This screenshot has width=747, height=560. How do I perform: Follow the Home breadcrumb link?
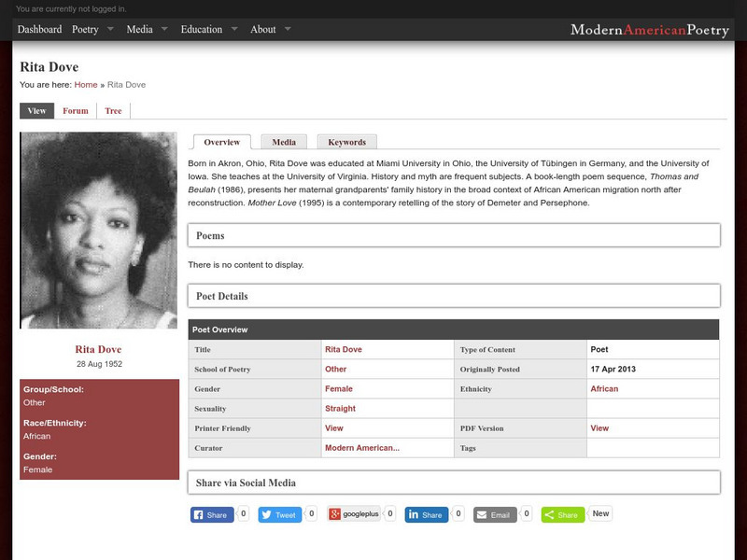(x=86, y=85)
